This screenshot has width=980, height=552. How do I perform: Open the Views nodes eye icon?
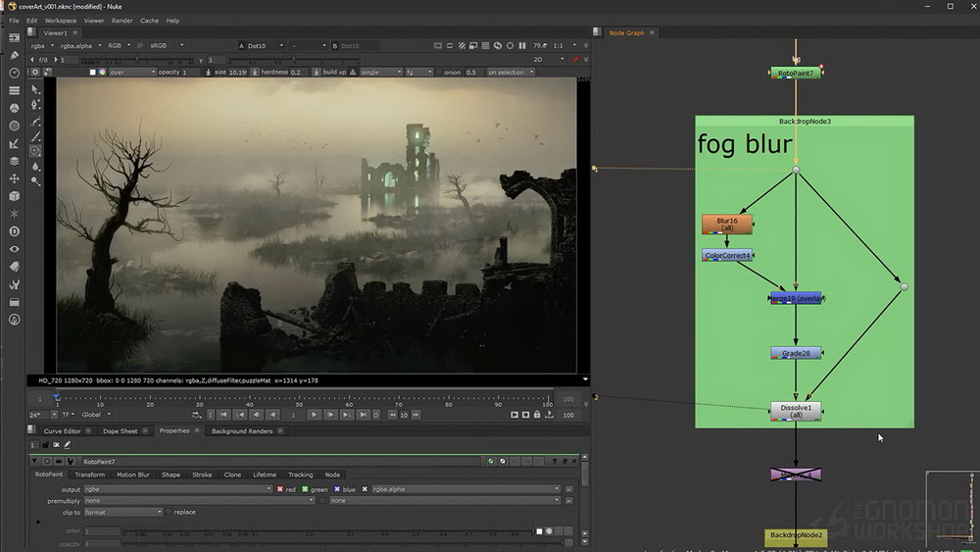(14, 249)
